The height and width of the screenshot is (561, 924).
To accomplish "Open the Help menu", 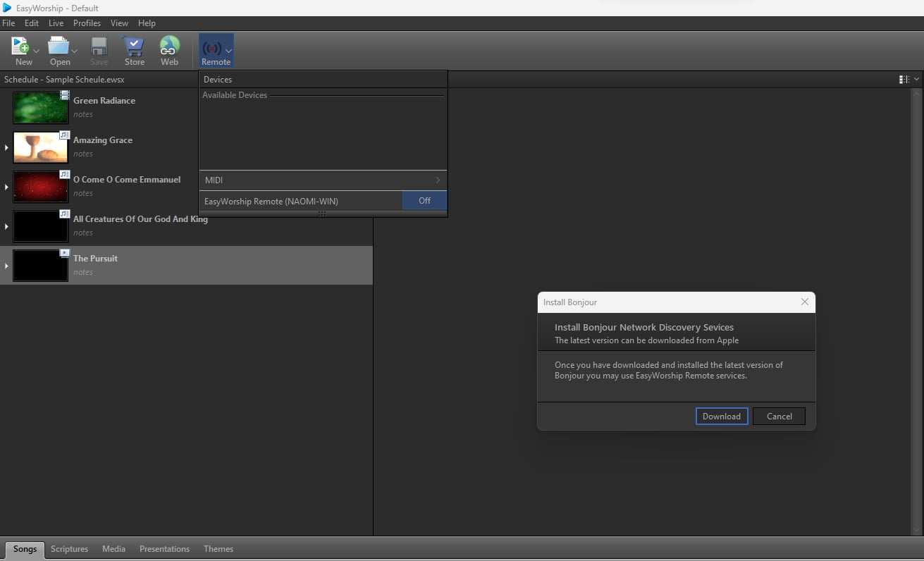I will pos(147,23).
